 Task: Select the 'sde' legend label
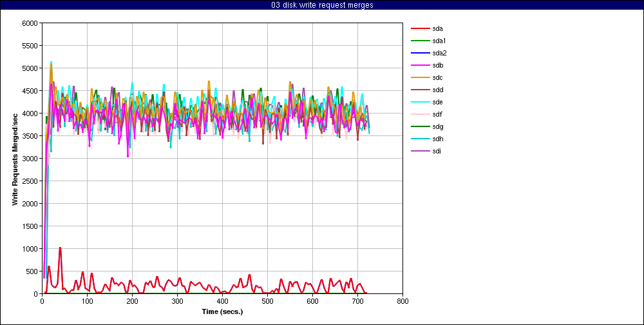[438, 102]
